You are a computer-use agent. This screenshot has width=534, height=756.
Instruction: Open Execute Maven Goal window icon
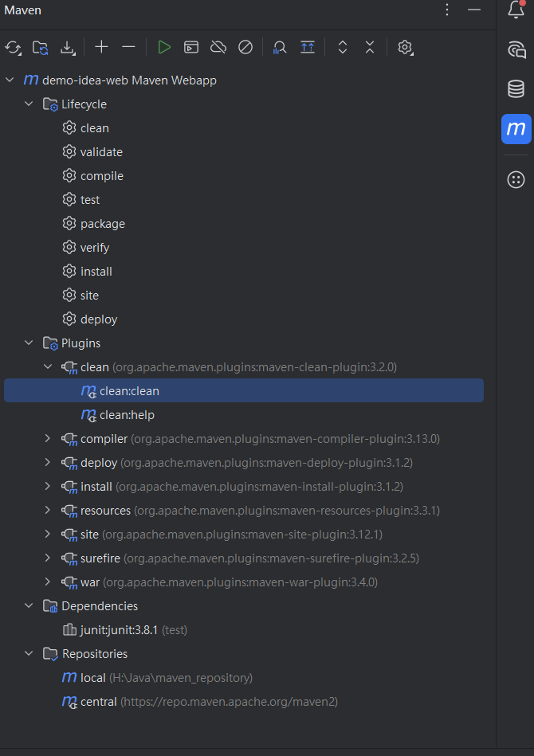coord(191,47)
